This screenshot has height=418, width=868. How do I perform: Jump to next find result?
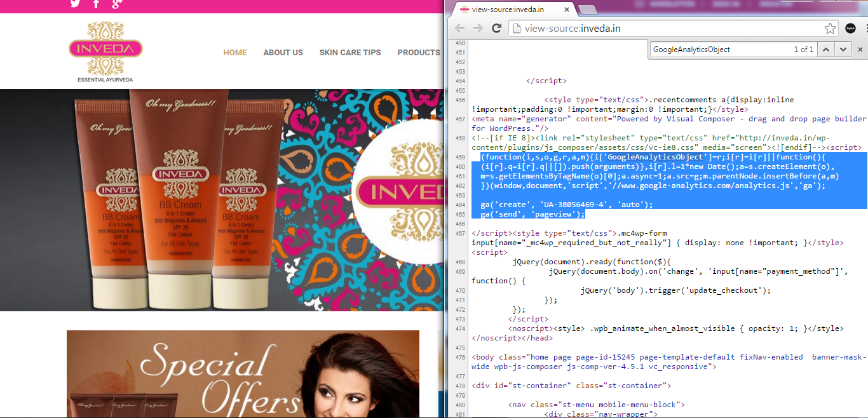(843, 50)
